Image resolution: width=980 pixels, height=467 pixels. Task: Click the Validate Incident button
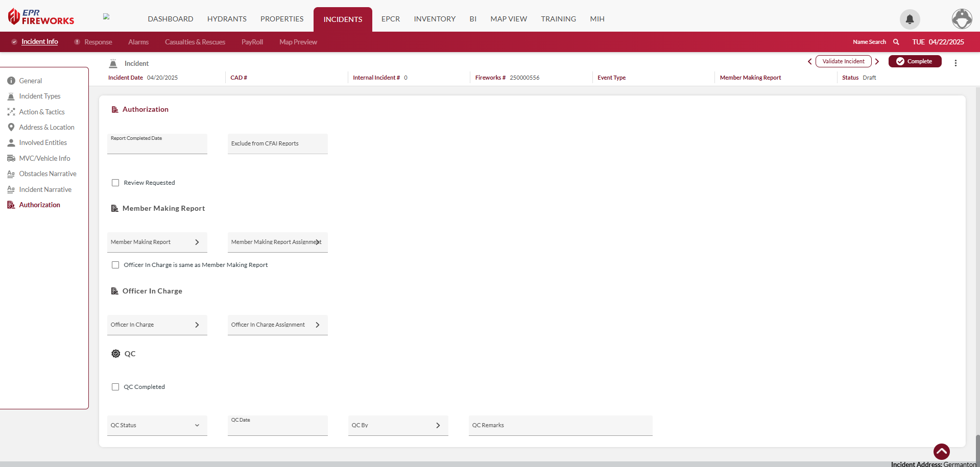843,61
